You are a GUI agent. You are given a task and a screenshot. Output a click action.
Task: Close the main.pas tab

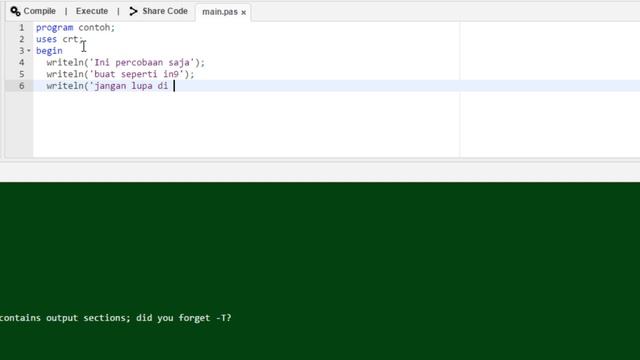click(244, 13)
